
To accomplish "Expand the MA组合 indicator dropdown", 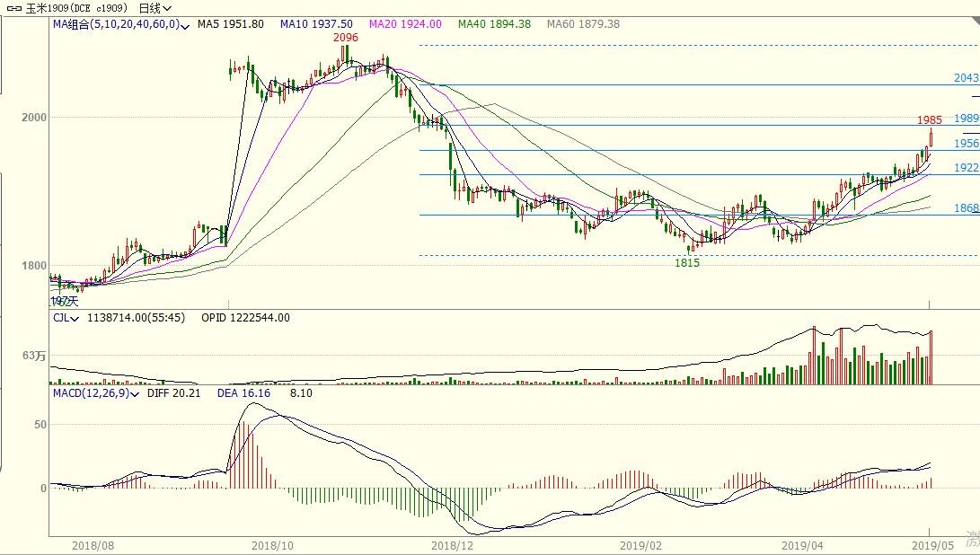I will click(x=185, y=25).
